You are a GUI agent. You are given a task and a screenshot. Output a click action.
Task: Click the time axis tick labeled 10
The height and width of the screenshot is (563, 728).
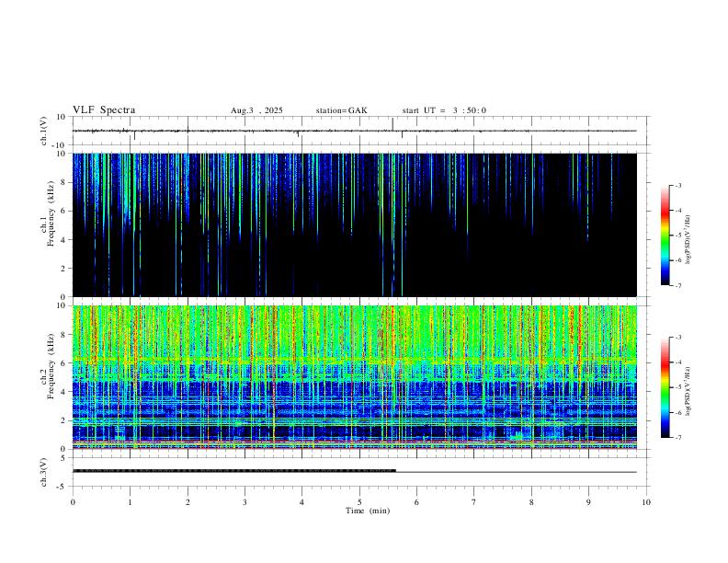coord(646,502)
